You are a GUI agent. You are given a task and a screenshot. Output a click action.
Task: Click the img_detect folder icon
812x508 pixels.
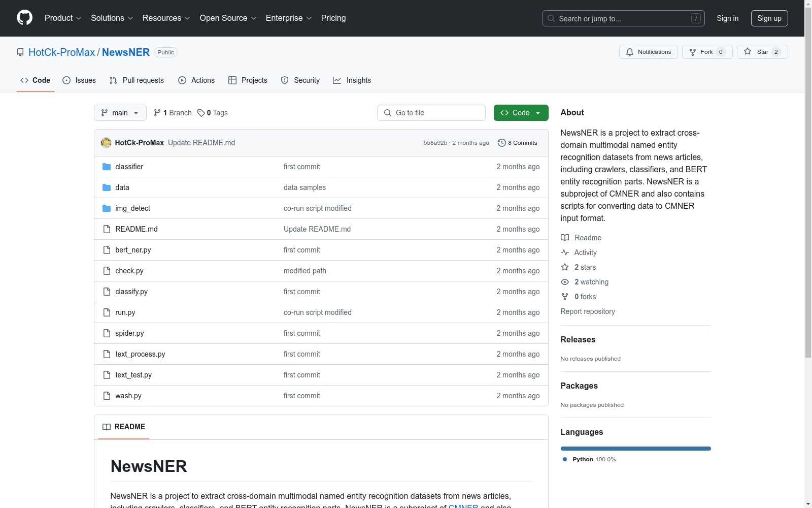coord(107,208)
